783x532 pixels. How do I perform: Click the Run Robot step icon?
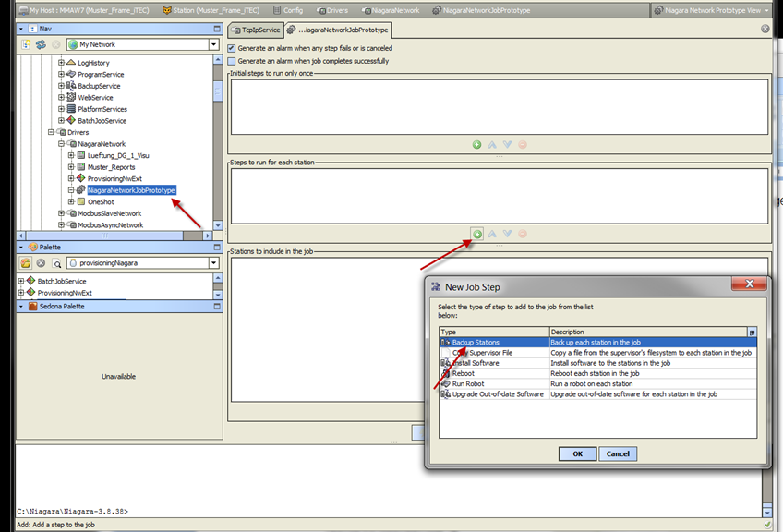coord(445,383)
